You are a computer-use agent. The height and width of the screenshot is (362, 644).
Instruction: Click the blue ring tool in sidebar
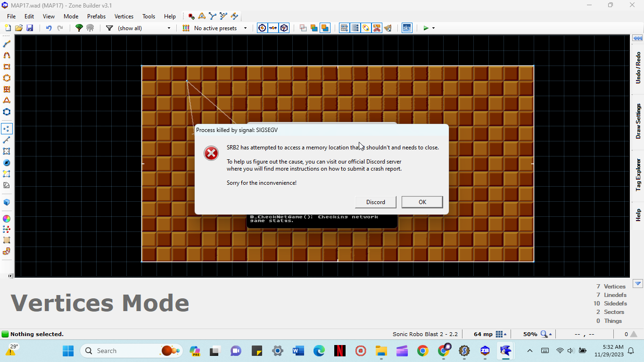click(x=7, y=112)
